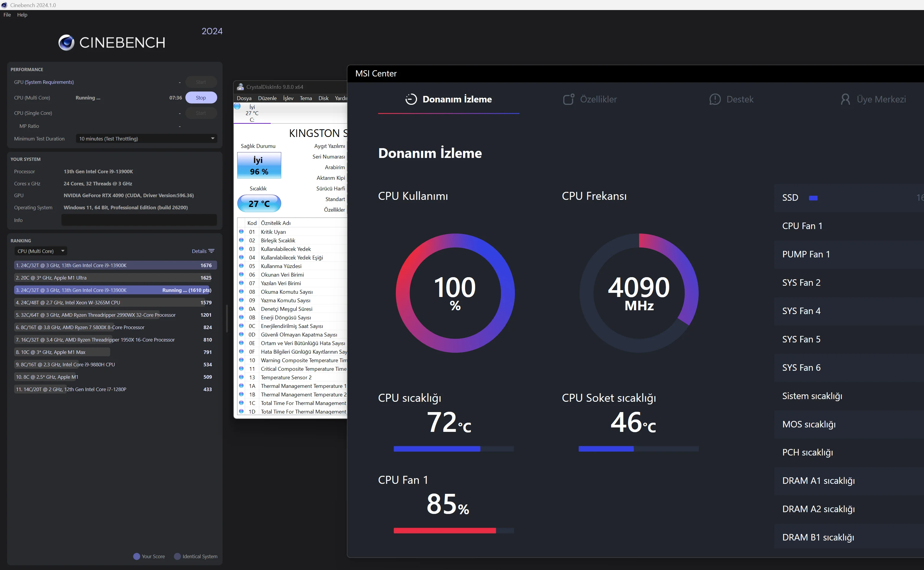Screen dimensions: 924x570
Task: Click the Your Score legend dot
Action: (137, 556)
